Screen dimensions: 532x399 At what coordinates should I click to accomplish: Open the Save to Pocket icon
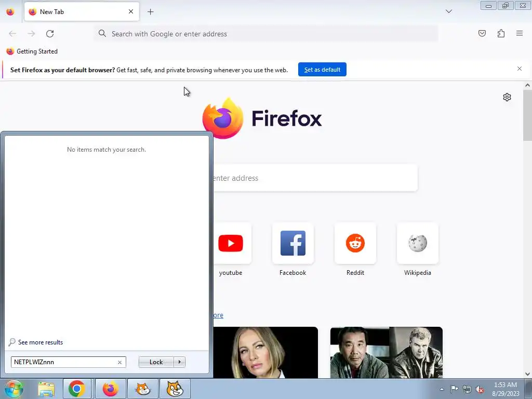coord(482,33)
